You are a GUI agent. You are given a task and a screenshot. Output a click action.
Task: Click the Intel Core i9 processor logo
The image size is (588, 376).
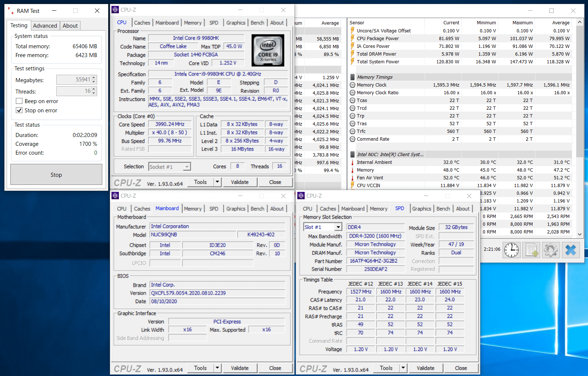pyautogui.click(x=268, y=50)
